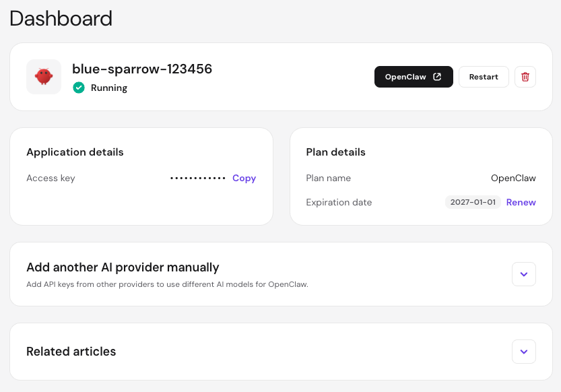Click the Plan details heading

(x=335, y=152)
